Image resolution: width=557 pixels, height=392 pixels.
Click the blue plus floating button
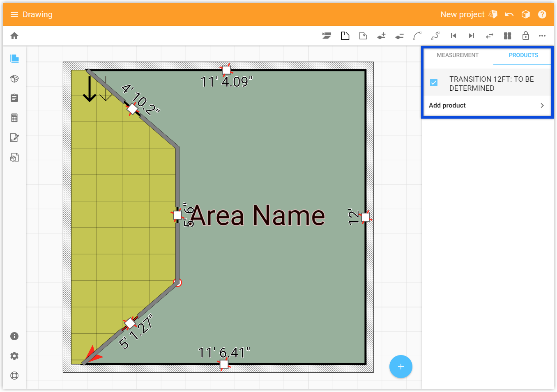401,367
